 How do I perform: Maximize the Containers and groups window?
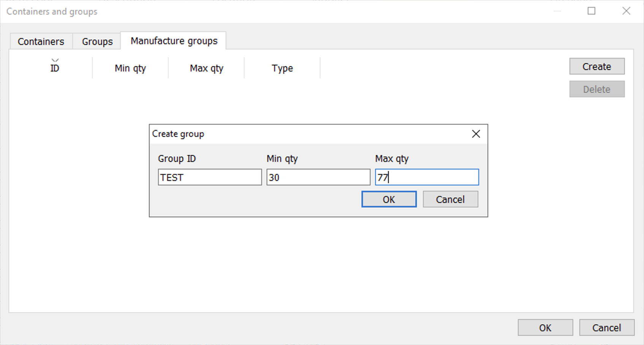(591, 11)
